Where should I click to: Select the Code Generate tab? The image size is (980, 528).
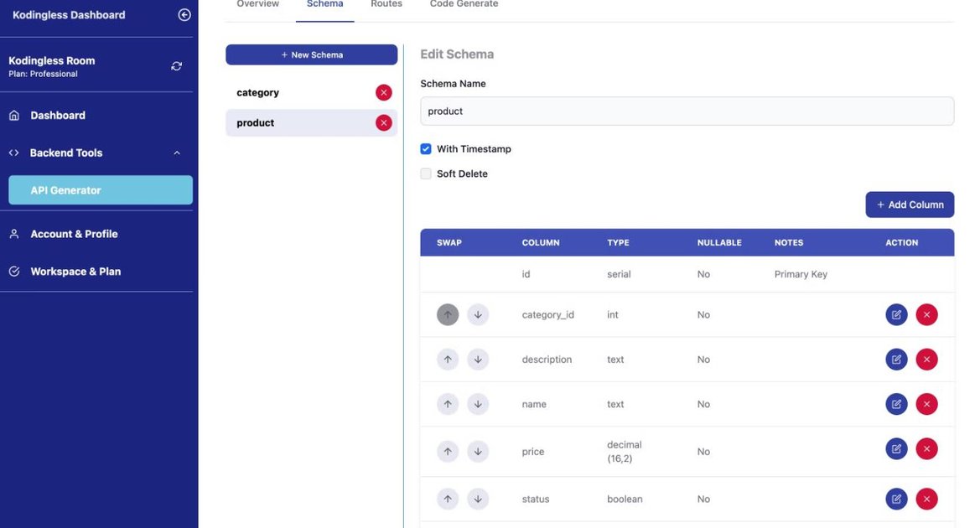[464, 3]
